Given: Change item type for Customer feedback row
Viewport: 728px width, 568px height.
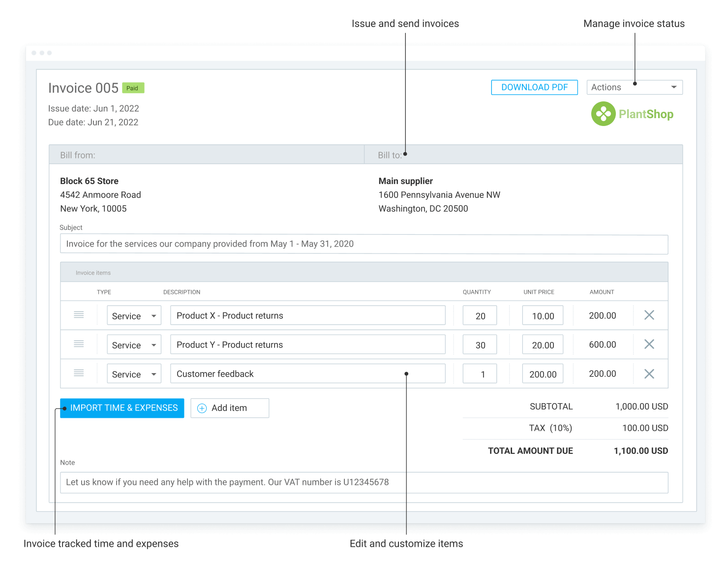Looking at the screenshot, I should coord(134,373).
